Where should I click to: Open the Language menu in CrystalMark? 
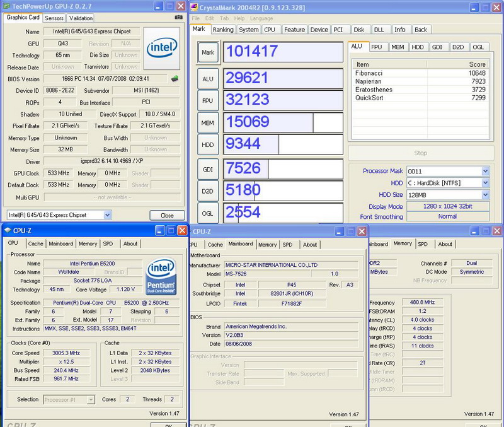coord(261,18)
